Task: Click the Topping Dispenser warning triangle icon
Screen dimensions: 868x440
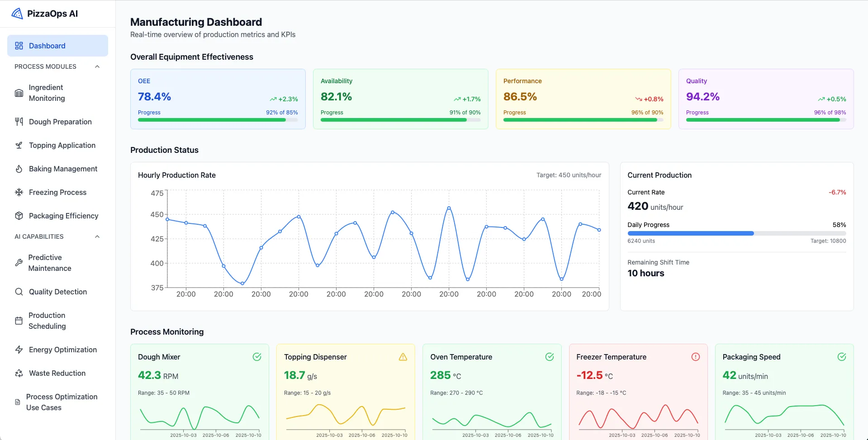Action: pos(403,357)
